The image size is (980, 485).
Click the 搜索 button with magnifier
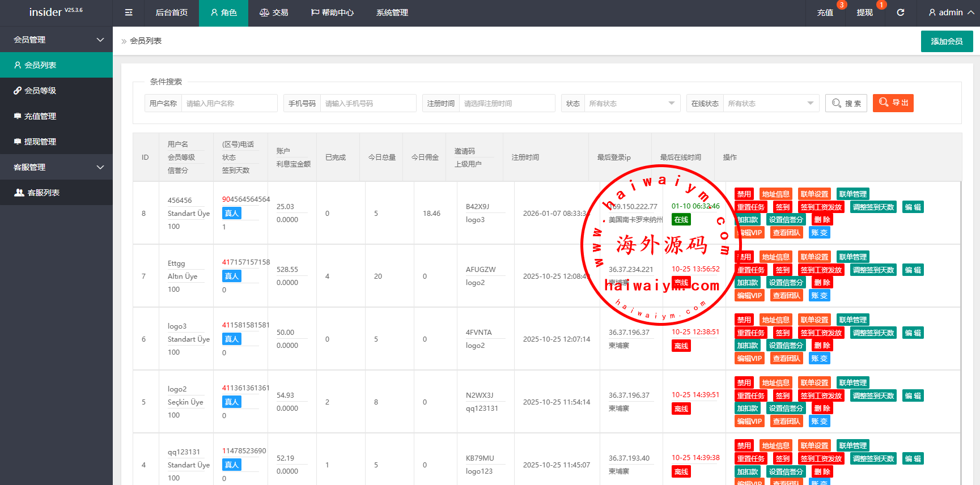[846, 103]
